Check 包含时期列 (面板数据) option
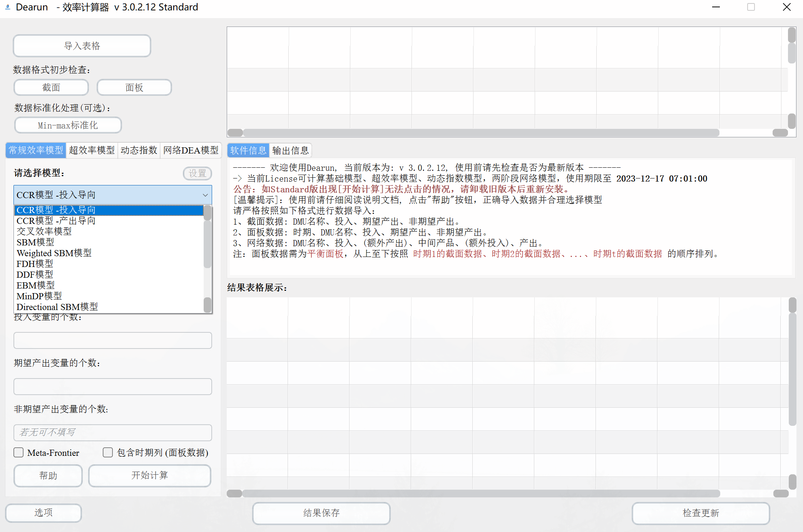 108,452
